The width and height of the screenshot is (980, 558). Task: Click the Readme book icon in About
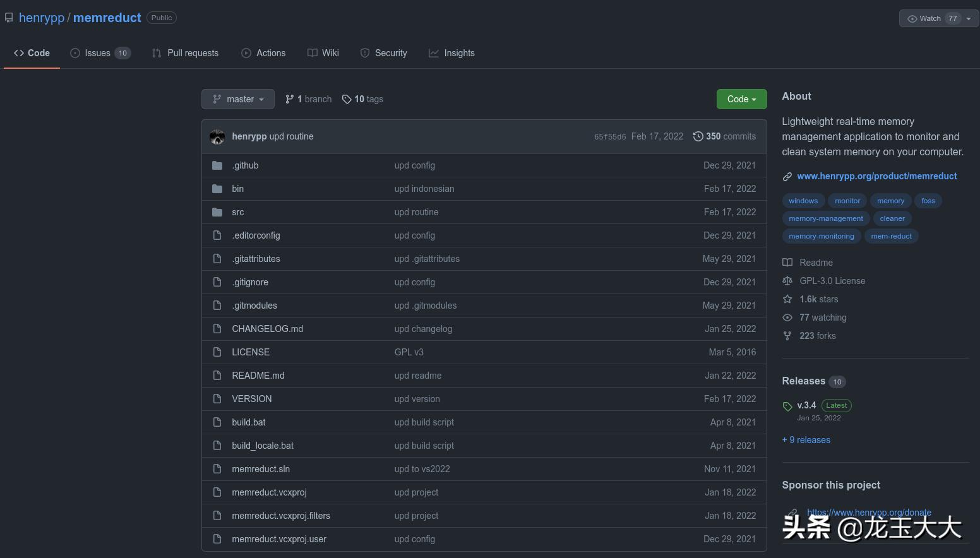(x=787, y=263)
